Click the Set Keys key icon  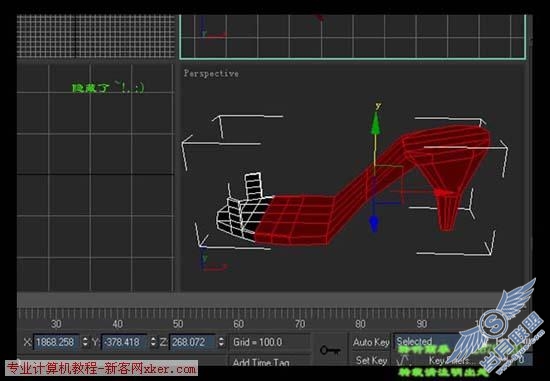point(330,350)
